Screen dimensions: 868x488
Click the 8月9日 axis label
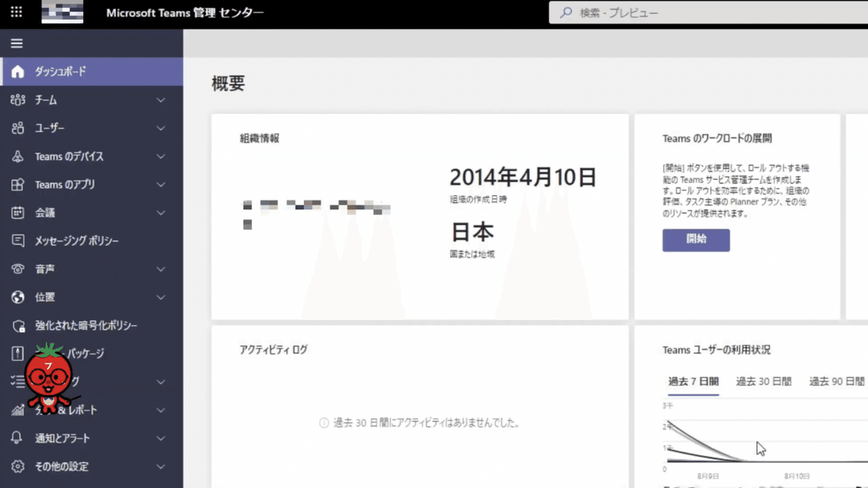(x=708, y=476)
